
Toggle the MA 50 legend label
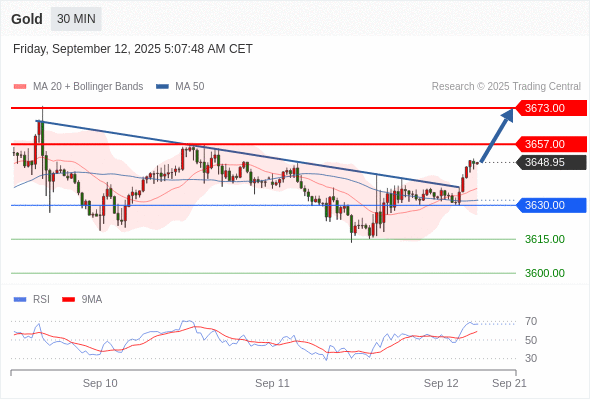click(x=190, y=87)
